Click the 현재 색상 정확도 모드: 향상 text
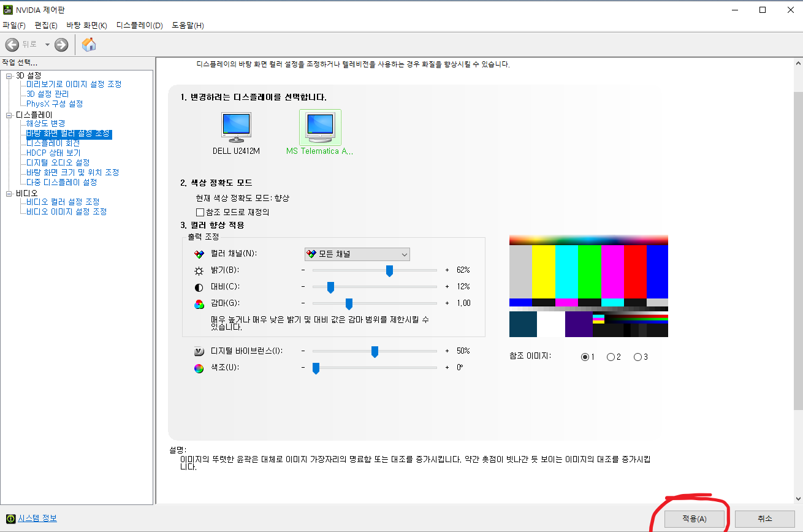 [242, 199]
